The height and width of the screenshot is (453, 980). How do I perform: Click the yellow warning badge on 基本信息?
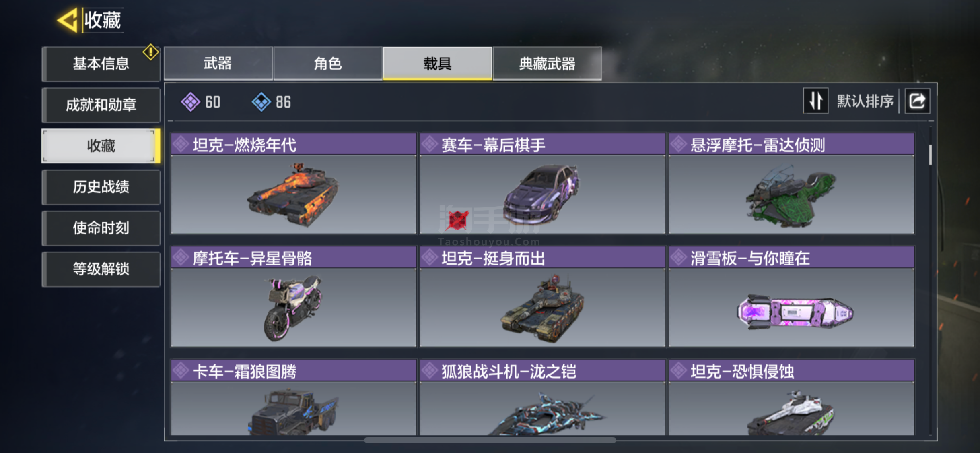pyautogui.click(x=150, y=52)
